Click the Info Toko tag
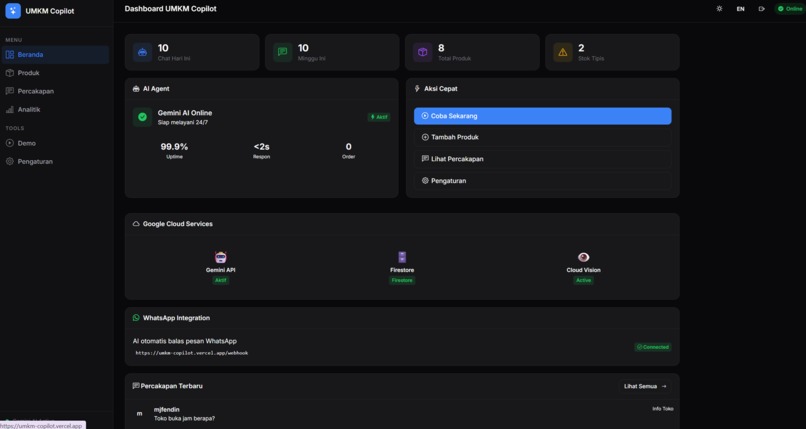The height and width of the screenshot is (429, 806). click(x=663, y=409)
